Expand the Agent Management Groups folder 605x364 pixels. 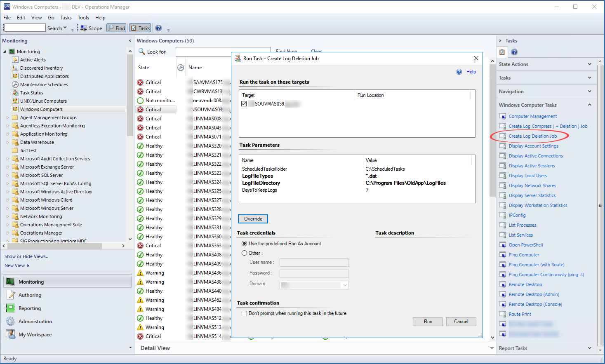coord(7,117)
